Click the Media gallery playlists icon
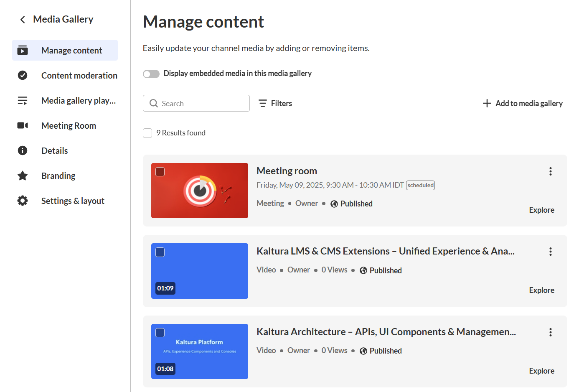 [x=23, y=101]
